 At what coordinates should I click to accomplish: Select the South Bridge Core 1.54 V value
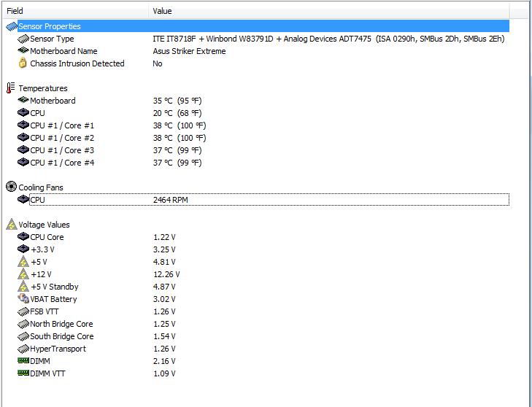(164, 336)
